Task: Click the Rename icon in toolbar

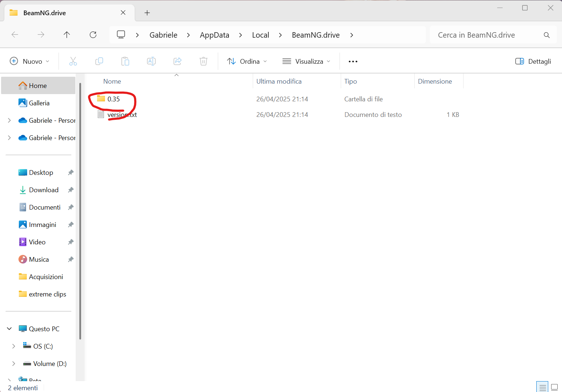Action: point(151,61)
